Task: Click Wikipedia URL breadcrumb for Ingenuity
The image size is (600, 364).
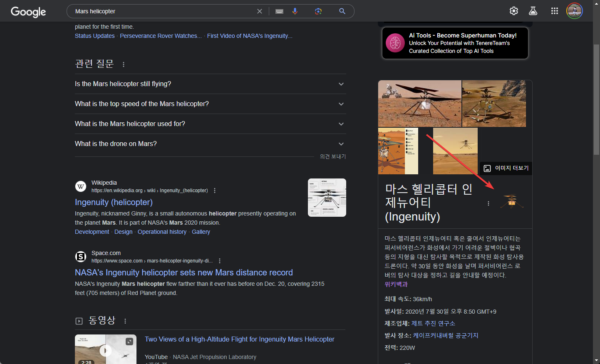Action: point(150,191)
